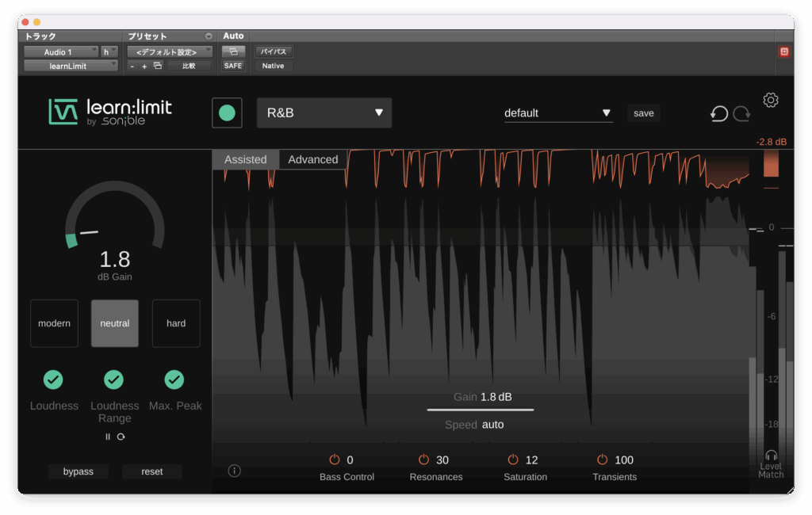This screenshot has height=515, width=812.
Task: Open the <デフォルト設定> preset dropdown
Action: coord(170,51)
